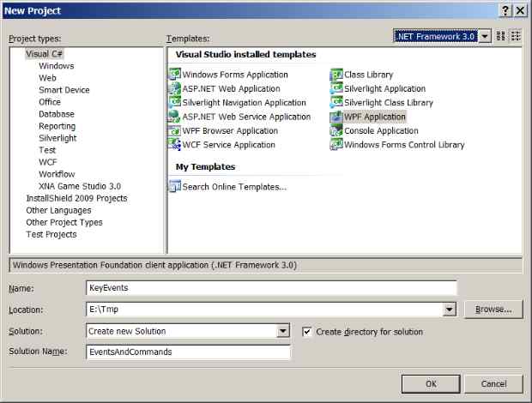
Task: Select the Windows Forms Application template icon
Action: pyautogui.click(x=175, y=75)
